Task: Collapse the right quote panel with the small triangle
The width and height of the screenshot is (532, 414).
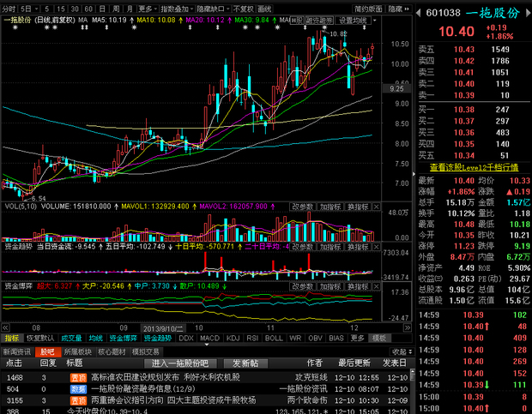Action: pyautogui.click(x=414, y=174)
